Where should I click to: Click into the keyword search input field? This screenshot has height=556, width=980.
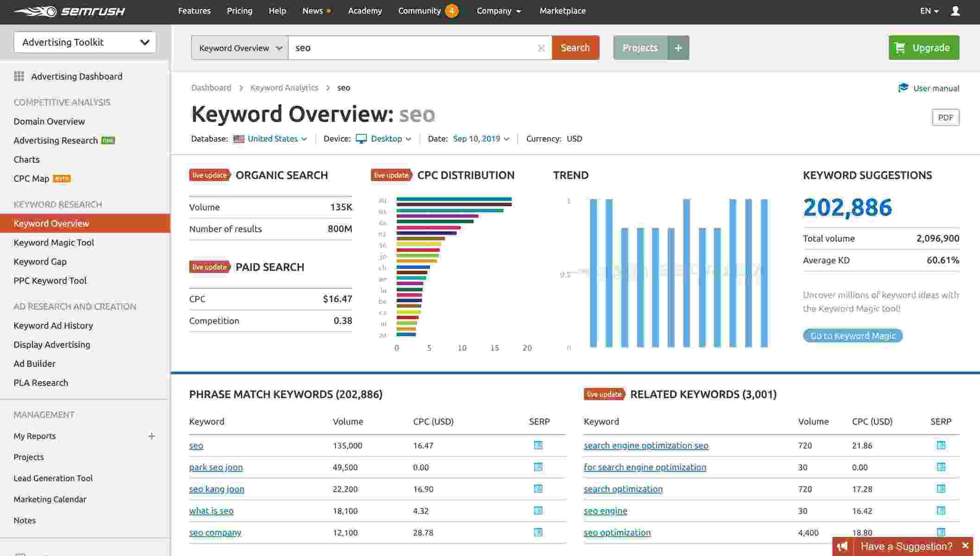point(412,48)
